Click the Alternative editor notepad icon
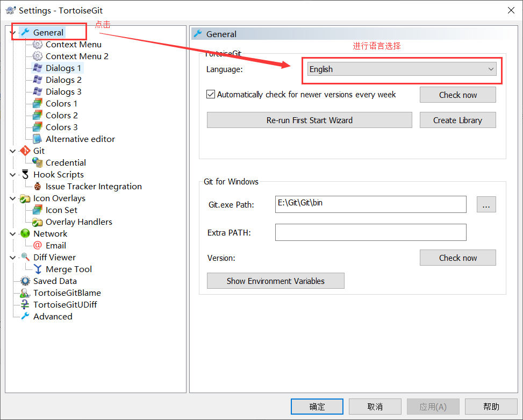Image resolution: width=523 pixels, height=420 pixels. tap(38, 139)
